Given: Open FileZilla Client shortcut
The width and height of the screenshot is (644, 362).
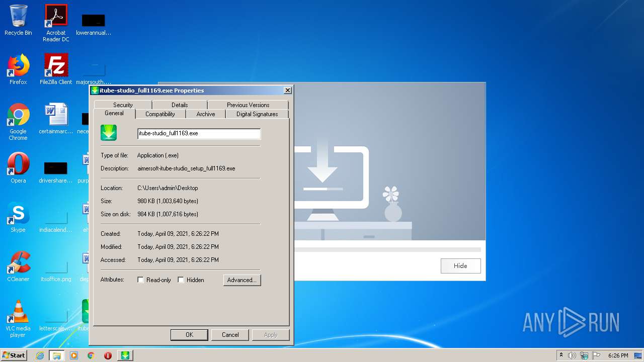Looking at the screenshot, I should 56,69.
